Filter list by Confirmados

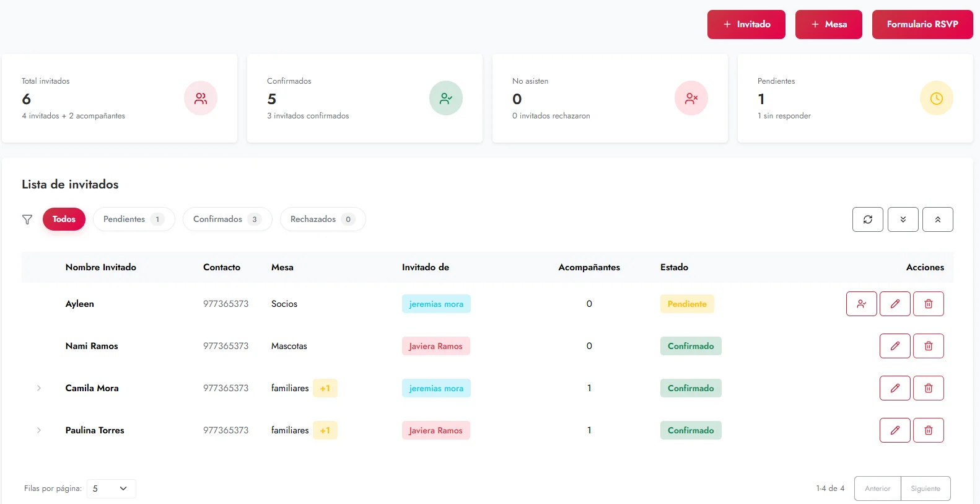coord(227,219)
